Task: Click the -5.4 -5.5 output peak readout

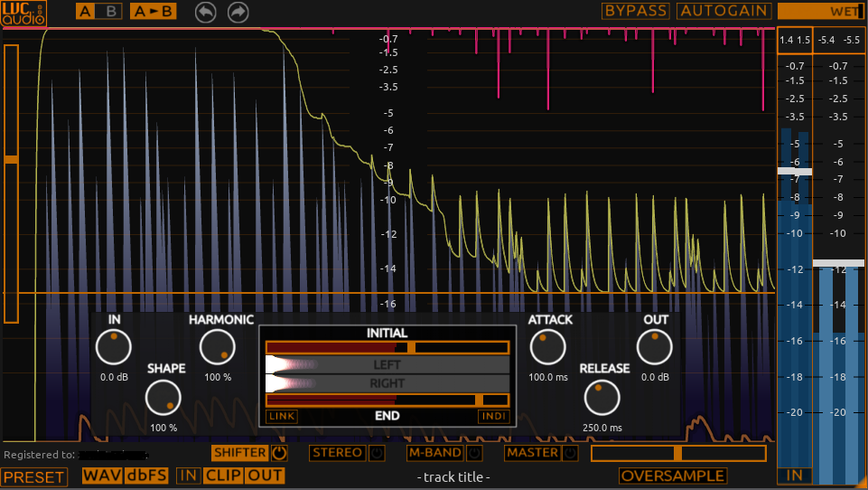Action: pyautogui.click(x=839, y=40)
